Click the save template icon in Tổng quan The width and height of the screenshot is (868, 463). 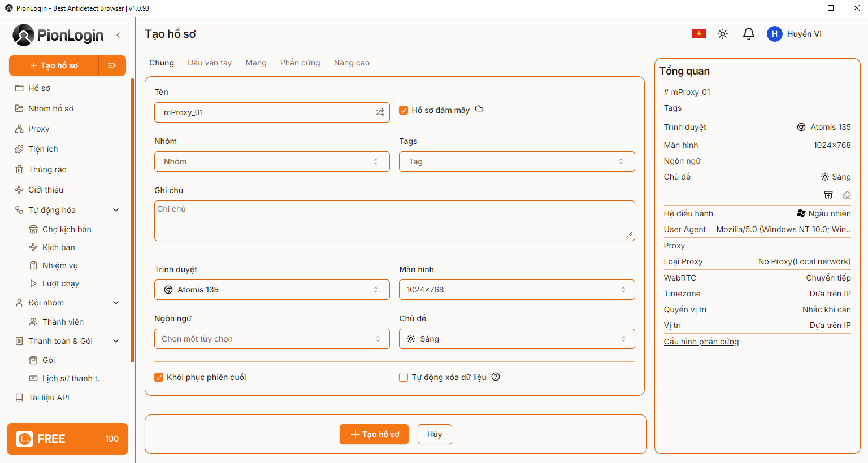(x=828, y=195)
